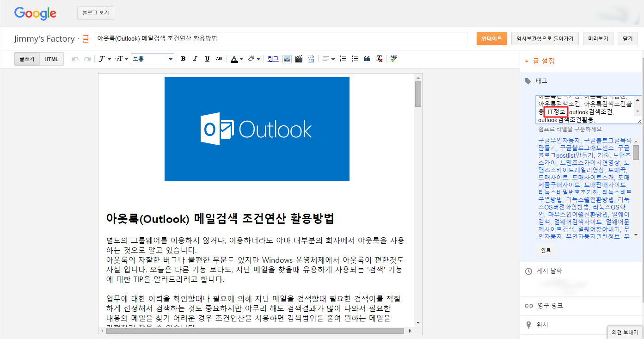Click the Undo arrow in the editor toolbar
This screenshot has height=339, width=644.
pos(75,59)
